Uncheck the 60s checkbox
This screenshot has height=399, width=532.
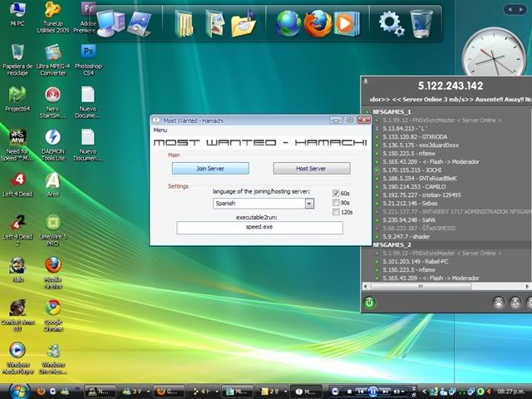click(336, 193)
